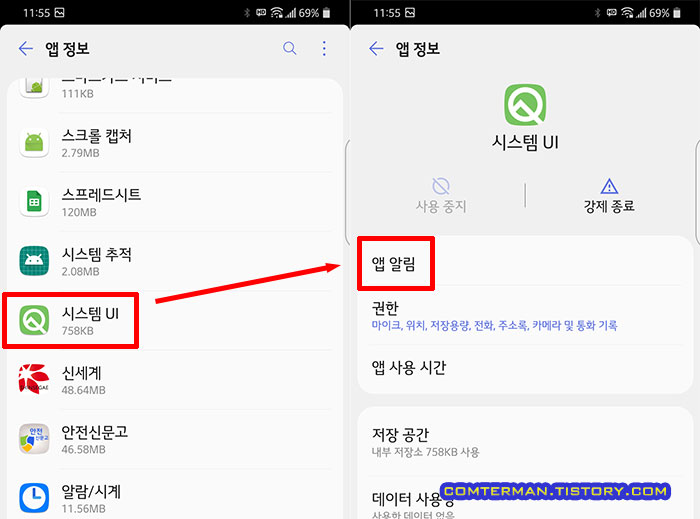Tap Wi-Fi icon in left status bar

click(x=276, y=13)
